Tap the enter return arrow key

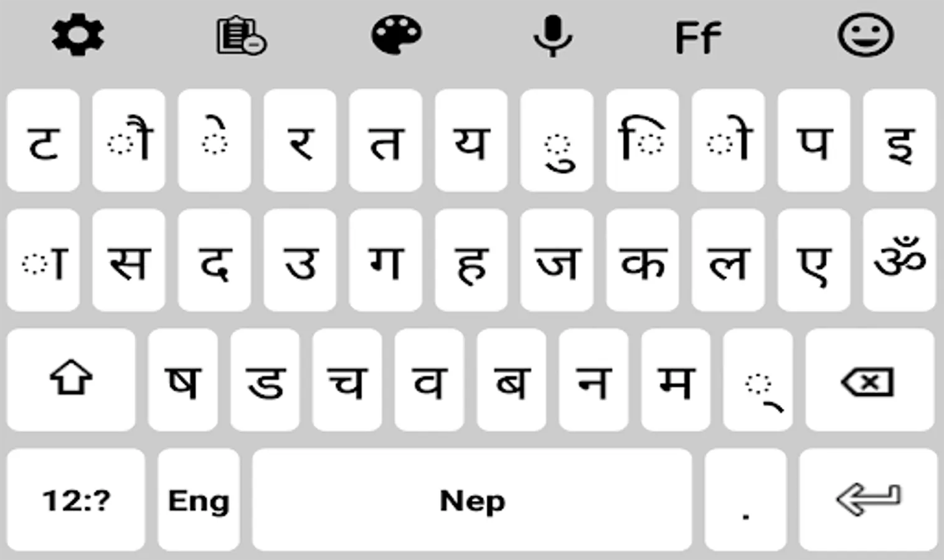point(868,500)
